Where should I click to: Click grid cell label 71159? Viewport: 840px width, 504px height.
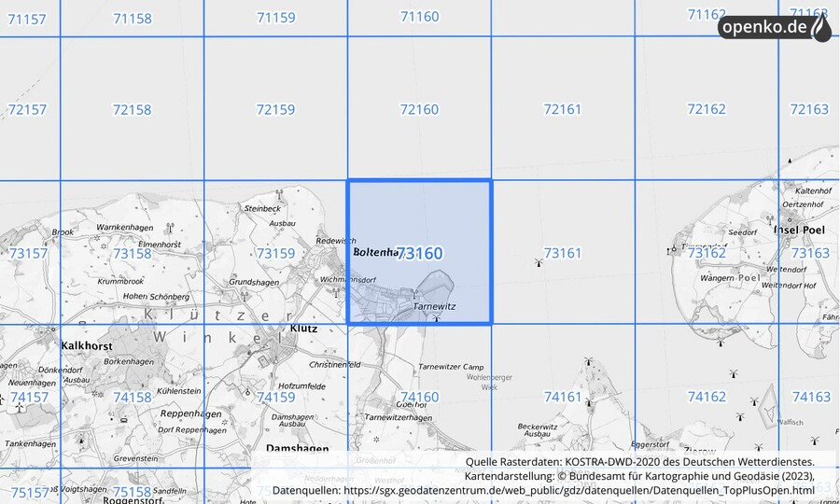(x=276, y=18)
